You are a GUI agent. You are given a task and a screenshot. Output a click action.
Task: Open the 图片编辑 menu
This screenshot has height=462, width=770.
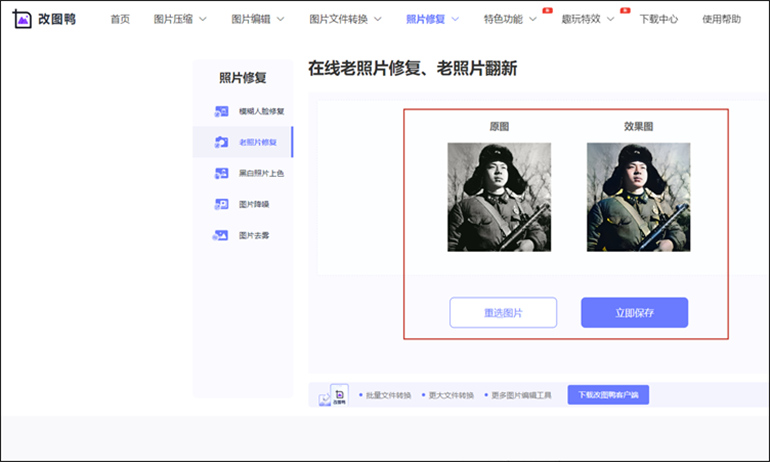(x=251, y=19)
